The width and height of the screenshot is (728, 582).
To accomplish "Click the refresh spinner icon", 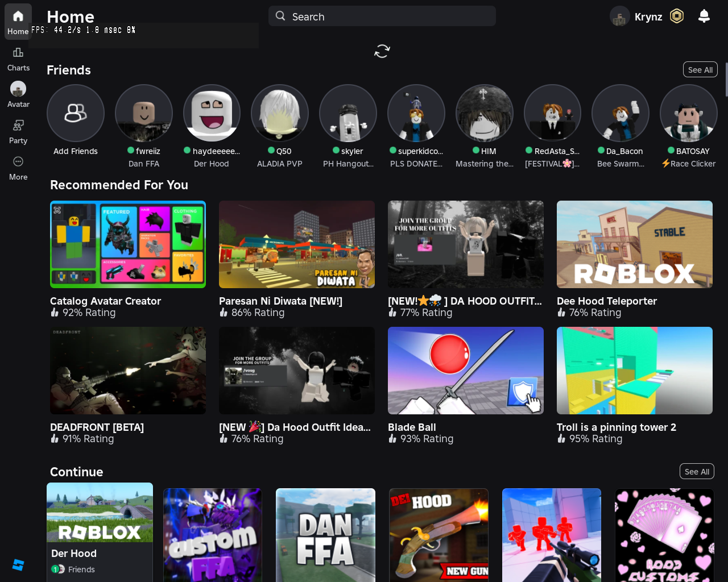I will coord(382,51).
